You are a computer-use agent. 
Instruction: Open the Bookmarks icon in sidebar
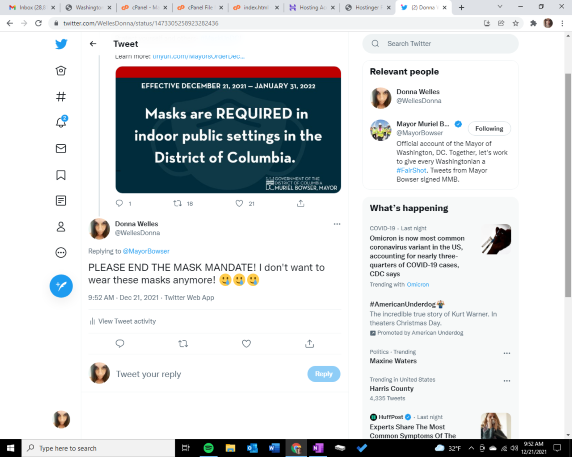[61, 175]
